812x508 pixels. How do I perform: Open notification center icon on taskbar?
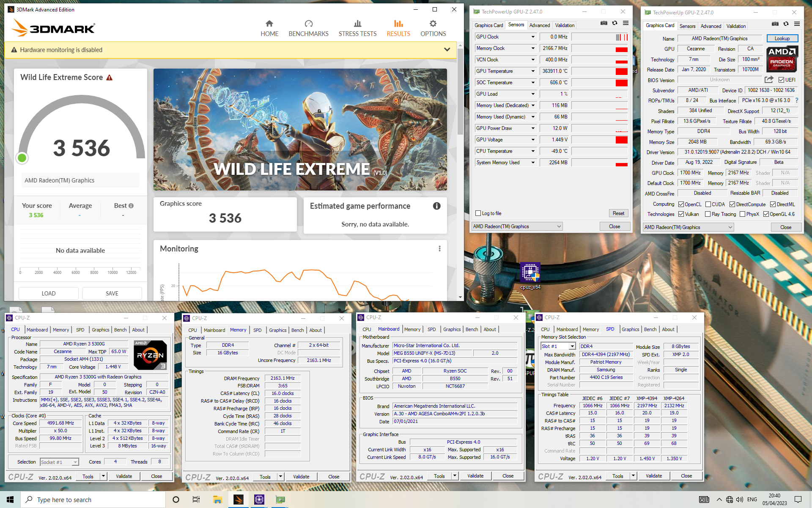798,500
